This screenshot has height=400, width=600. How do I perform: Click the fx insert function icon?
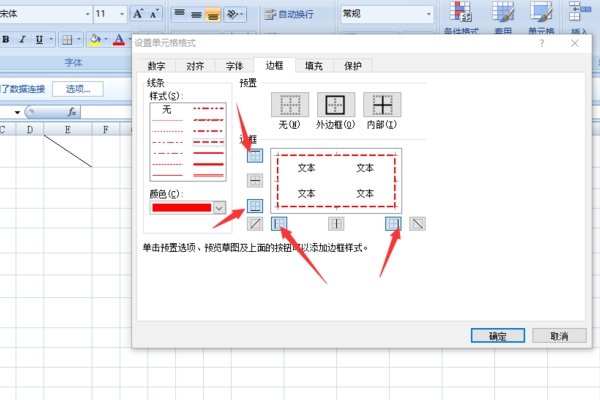pyautogui.click(x=72, y=112)
